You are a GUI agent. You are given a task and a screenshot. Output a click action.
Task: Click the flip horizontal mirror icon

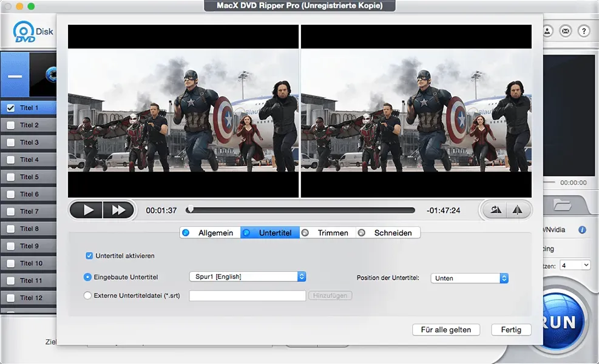pyautogui.click(x=518, y=210)
